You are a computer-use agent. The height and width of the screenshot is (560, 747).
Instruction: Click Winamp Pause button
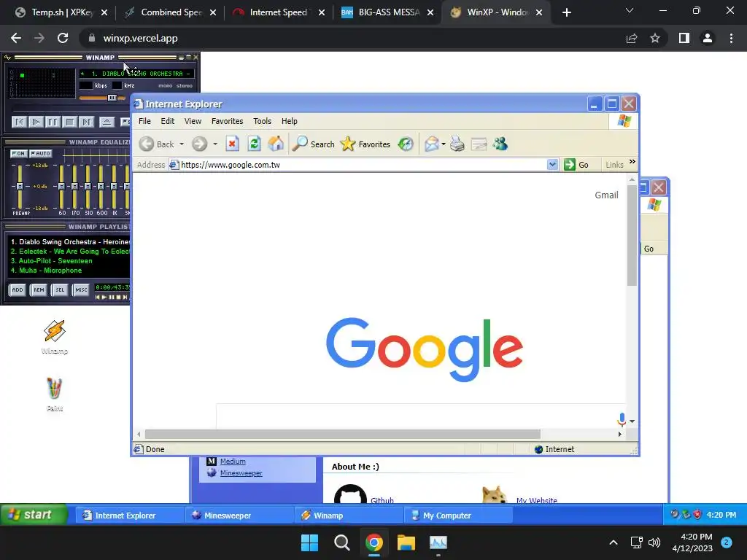pos(53,122)
